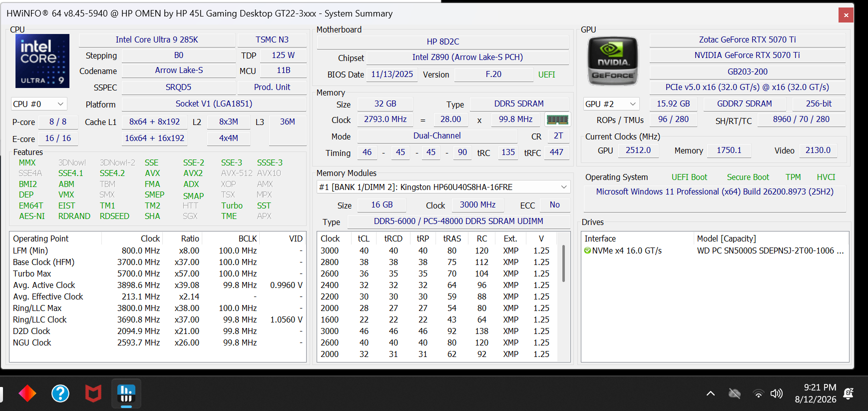Click the memory module chip icon
The width and height of the screenshot is (868, 411).
[557, 119]
